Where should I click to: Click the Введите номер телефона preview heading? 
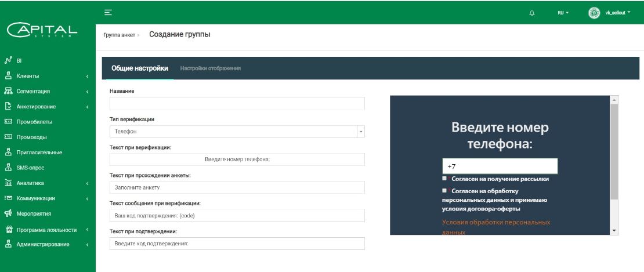(500, 135)
